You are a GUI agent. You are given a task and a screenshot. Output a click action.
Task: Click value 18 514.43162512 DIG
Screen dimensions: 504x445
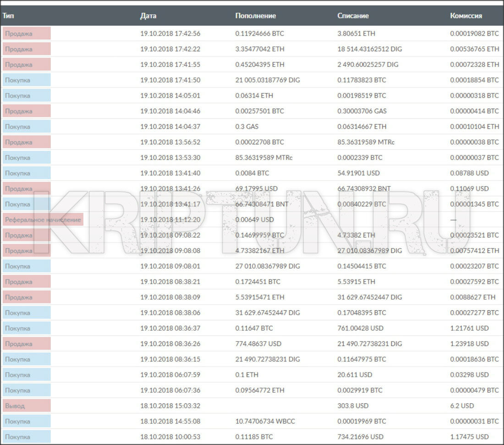click(x=370, y=49)
